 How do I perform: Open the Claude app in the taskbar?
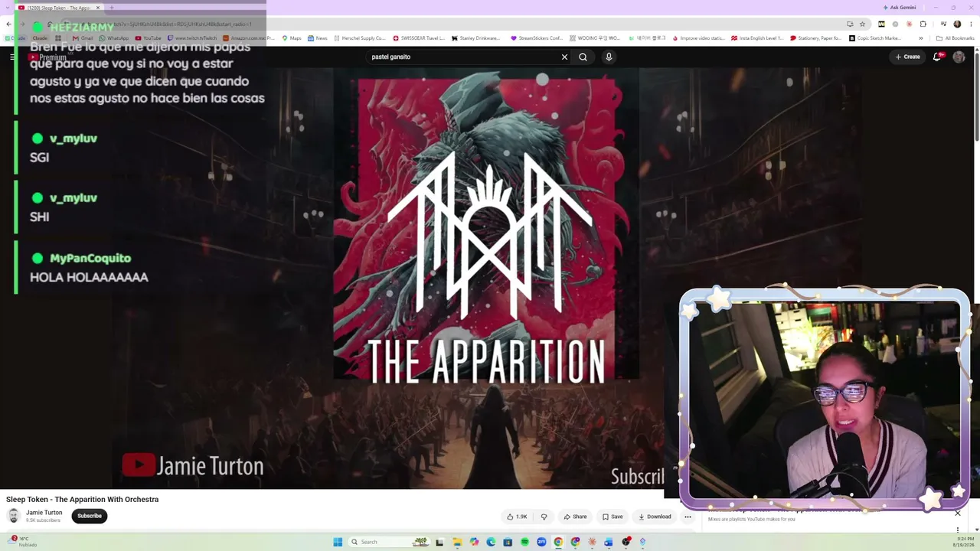[592, 542]
